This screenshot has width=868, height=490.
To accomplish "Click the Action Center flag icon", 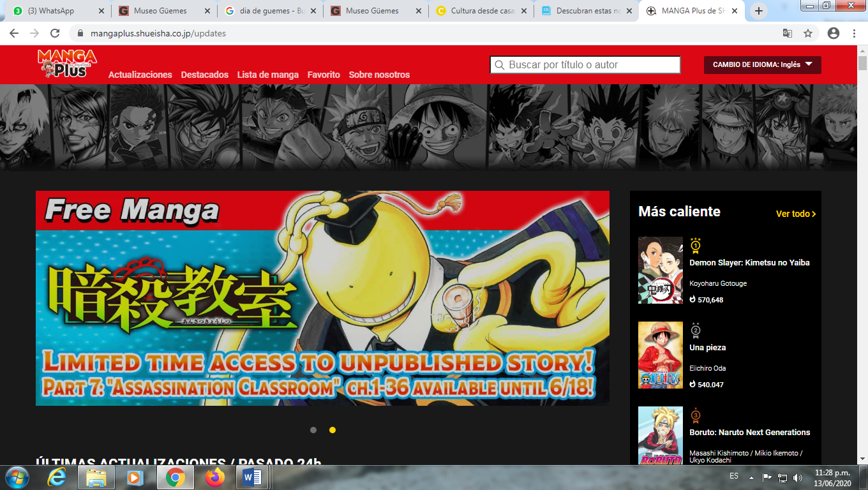I will pyautogui.click(x=767, y=477).
